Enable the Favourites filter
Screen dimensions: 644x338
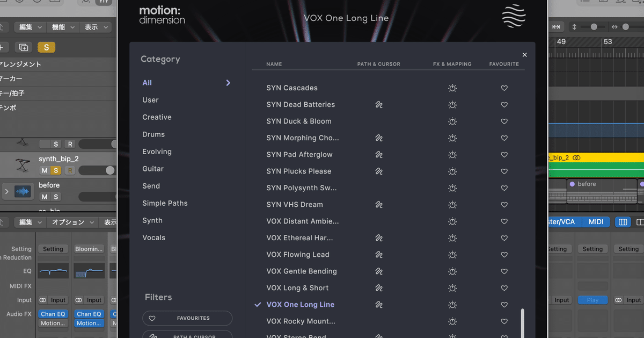pyautogui.click(x=187, y=318)
